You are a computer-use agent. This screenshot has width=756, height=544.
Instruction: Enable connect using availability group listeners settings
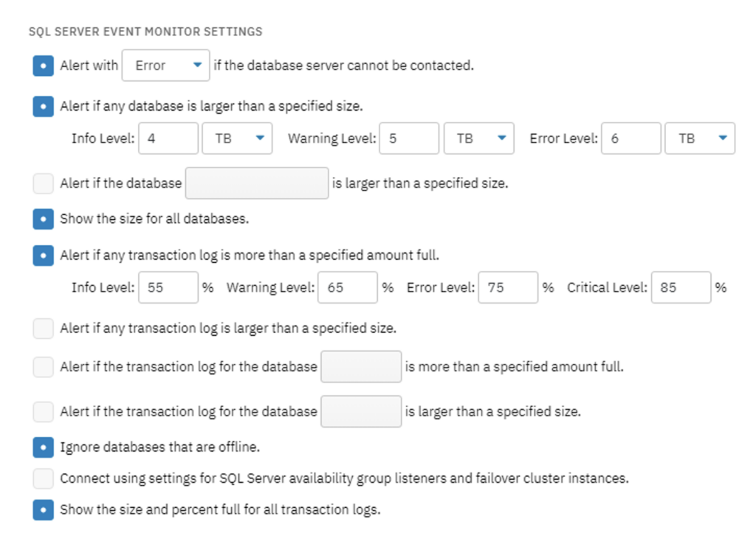[x=43, y=478]
